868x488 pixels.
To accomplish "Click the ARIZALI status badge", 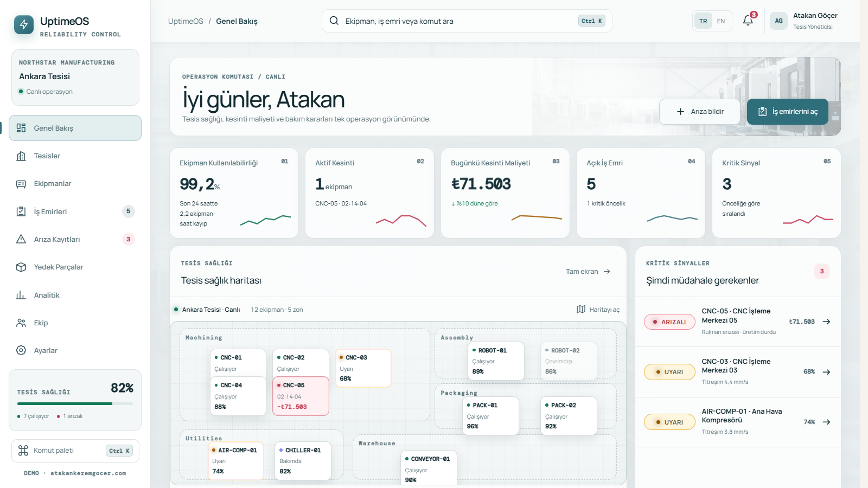I will [669, 322].
